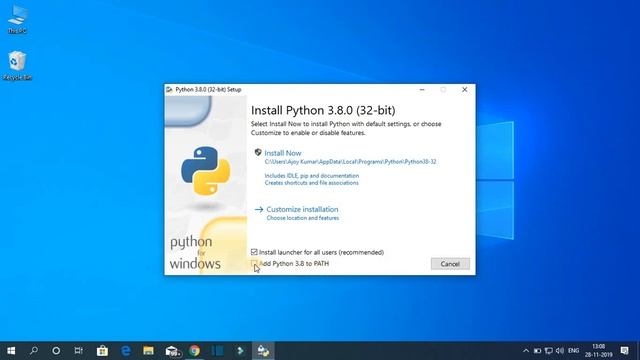The width and height of the screenshot is (640, 360).
Task: Toggle Install launcher for all users checkbox
Action: click(254, 252)
